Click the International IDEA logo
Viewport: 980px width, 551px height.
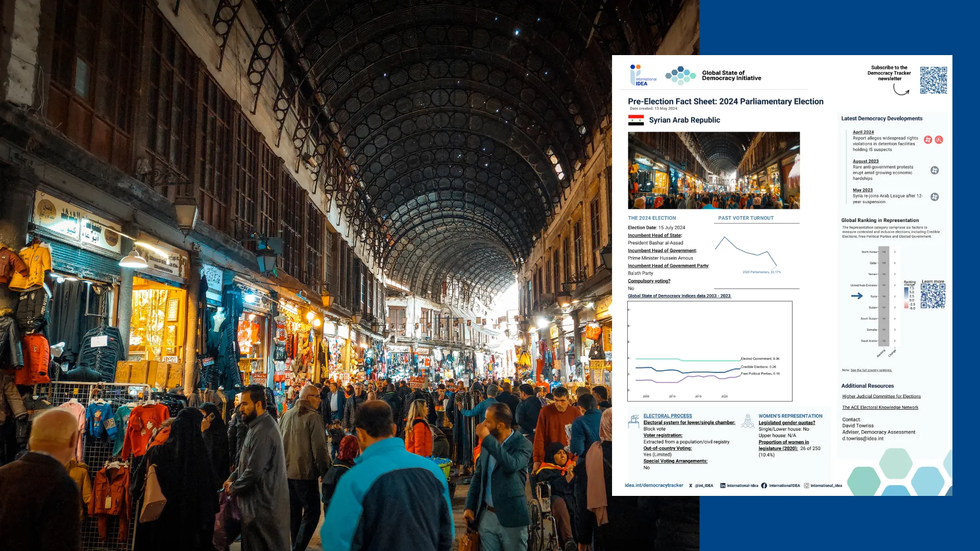643,75
